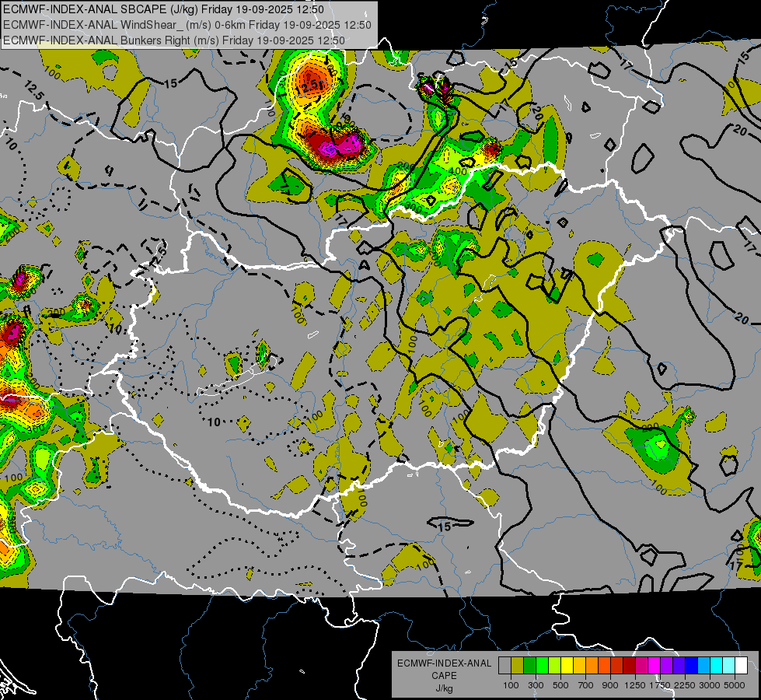
Task: Click the dark red swatch left of 1250
Action: point(629,666)
